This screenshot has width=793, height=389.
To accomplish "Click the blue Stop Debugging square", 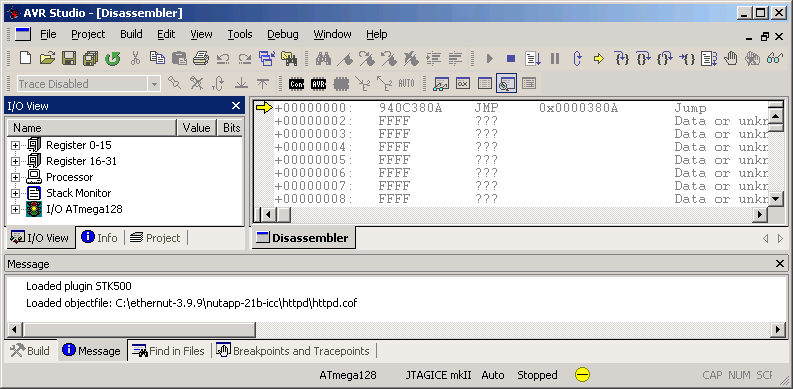I will click(511, 59).
